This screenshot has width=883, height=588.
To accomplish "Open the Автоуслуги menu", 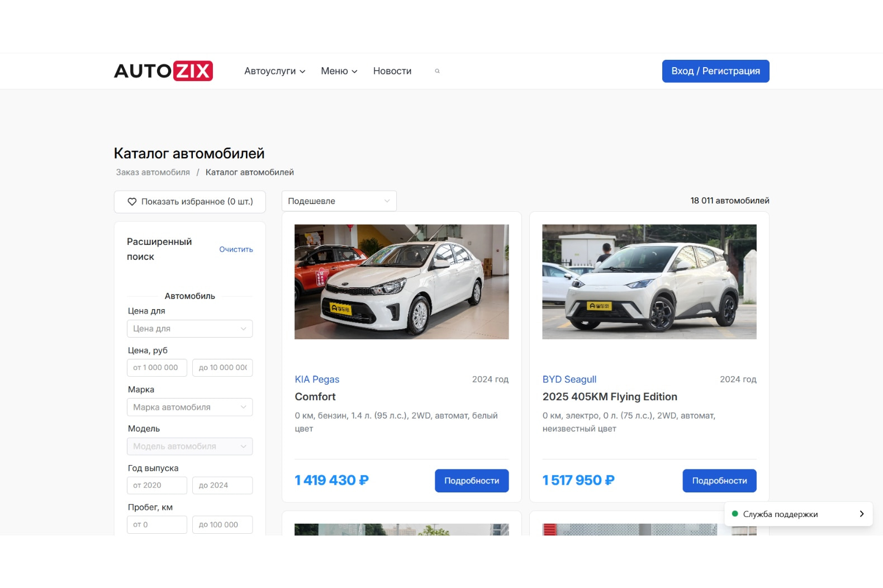I will [x=274, y=71].
